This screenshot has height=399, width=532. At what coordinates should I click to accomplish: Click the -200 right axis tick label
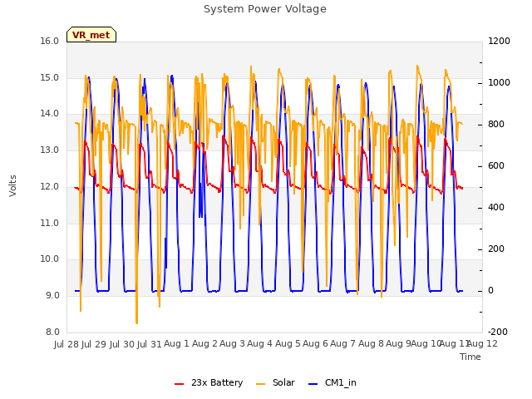click(x=498, y=332)
